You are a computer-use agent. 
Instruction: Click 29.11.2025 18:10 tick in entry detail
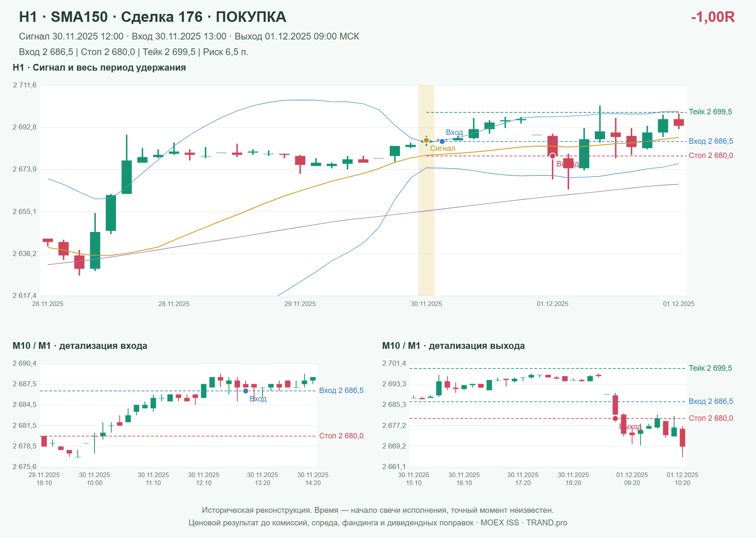click(44, 479)
